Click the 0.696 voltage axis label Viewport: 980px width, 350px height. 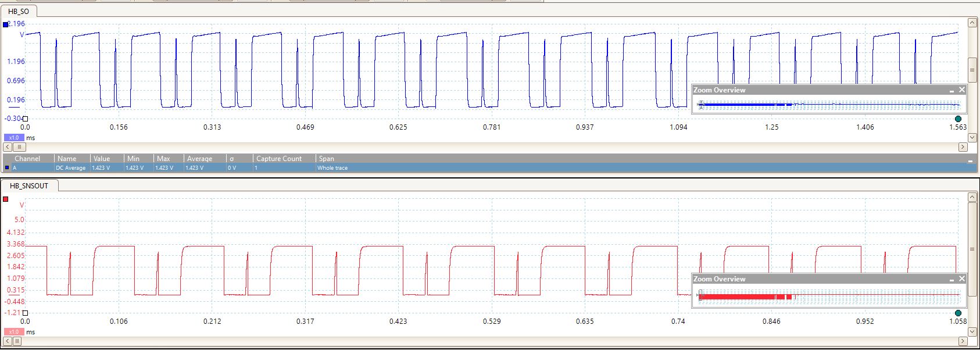pyautogui.click(x=16, y=81)
